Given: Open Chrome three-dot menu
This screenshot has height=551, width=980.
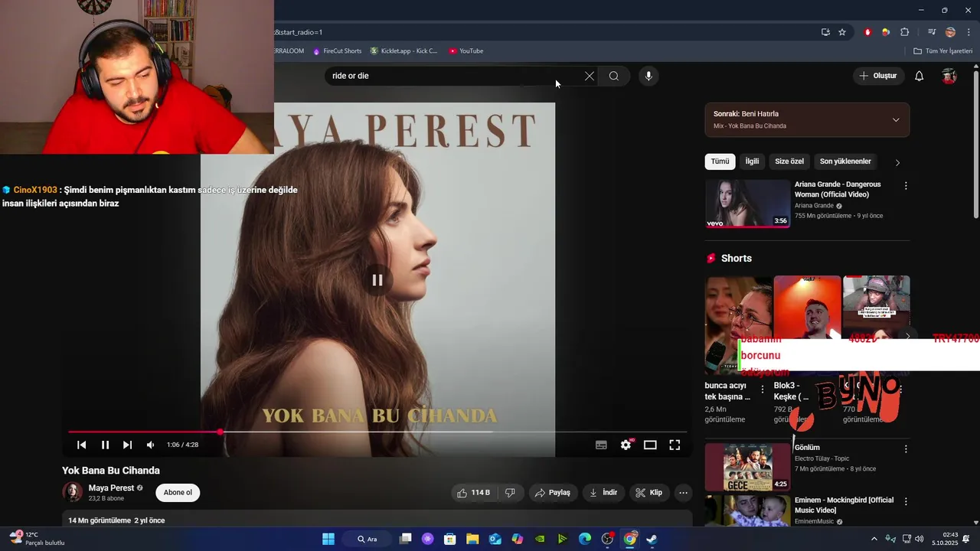Looking at the screenshot, I should coord(969,32).
